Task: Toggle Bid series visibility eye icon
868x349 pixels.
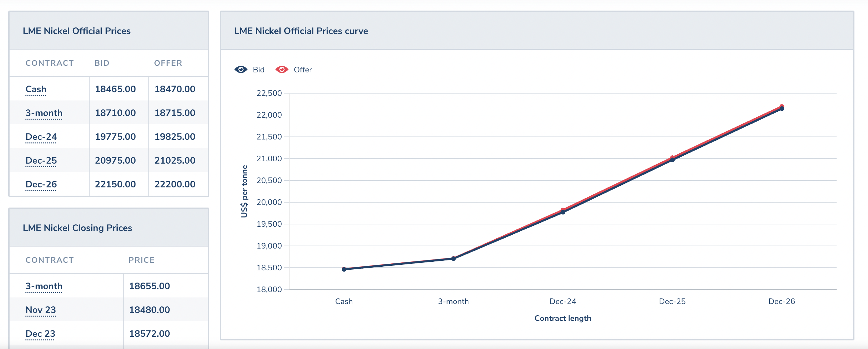Action: click(241, 69)
